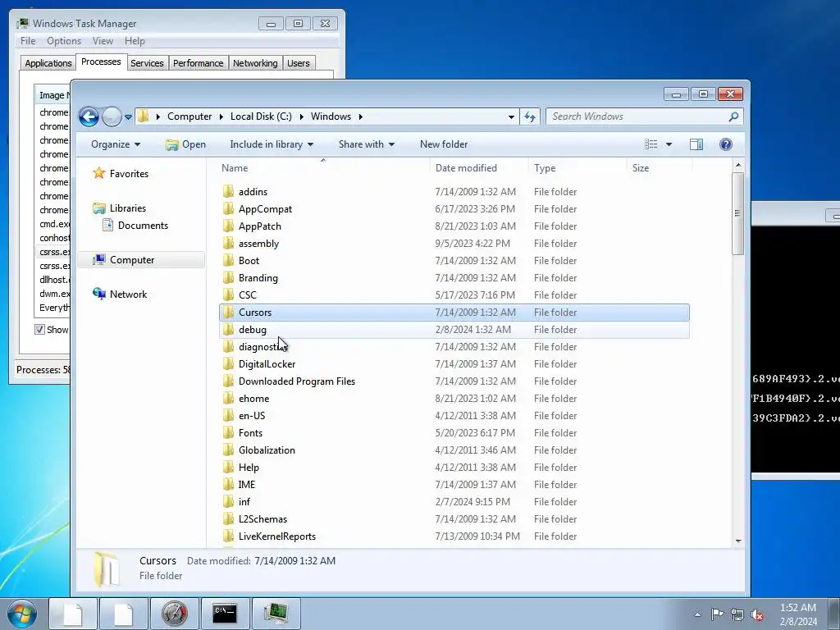Open Options menu in Task Manager

tap(64, 41)
